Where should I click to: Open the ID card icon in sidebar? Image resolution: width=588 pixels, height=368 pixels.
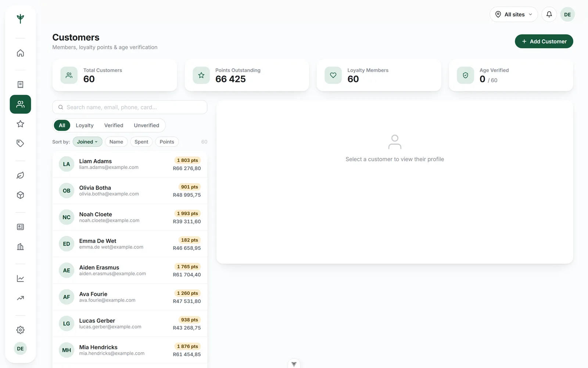pyautogui.click(x=20, y=227)
